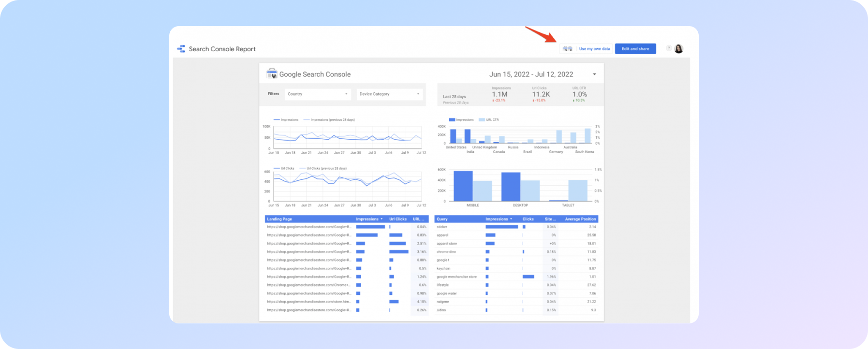The image size is (868, 349).
Task: Click the MOBILE impressions bar in device chart
Action: pyautogui.click(x=463, y=186)
